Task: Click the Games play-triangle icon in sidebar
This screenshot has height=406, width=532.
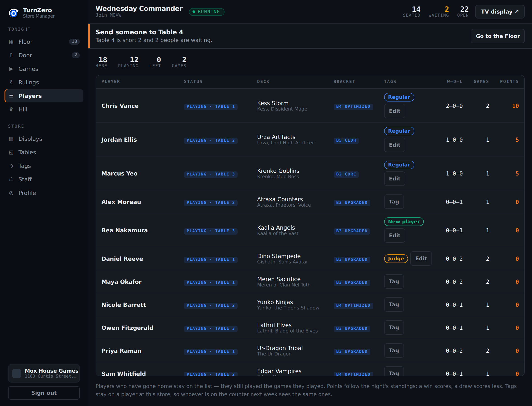Action: (11, 69)
